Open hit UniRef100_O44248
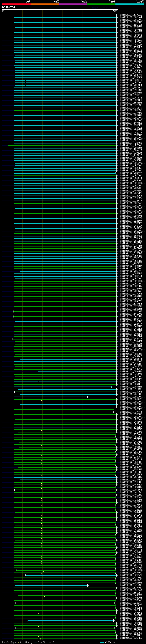Viewport: 146px width, 644px height. click(131, 357)
